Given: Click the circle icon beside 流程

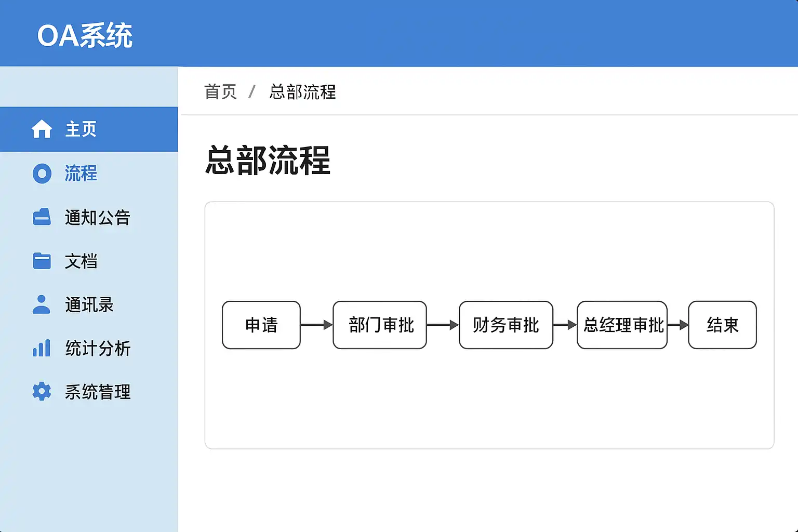Looking at the screenshot, I should tap(42, 174).
